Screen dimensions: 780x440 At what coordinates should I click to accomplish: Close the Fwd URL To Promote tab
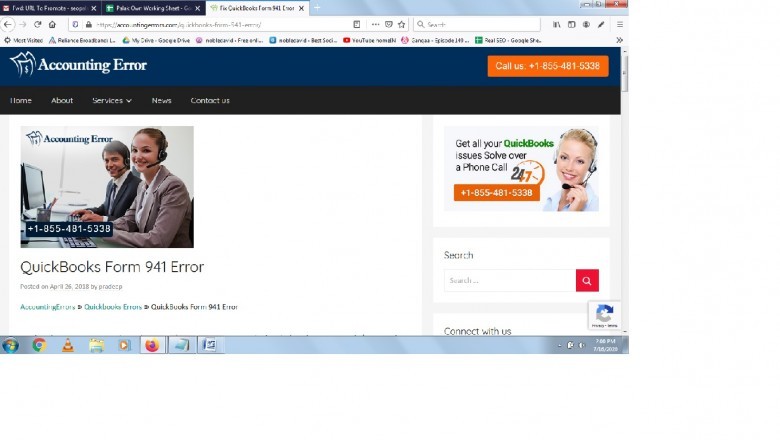(x=94, y=8)
